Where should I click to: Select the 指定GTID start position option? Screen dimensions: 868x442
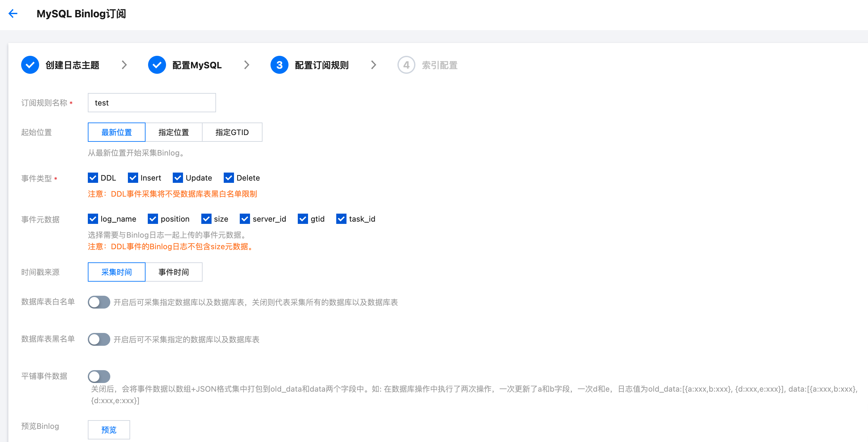pos(232,132)
